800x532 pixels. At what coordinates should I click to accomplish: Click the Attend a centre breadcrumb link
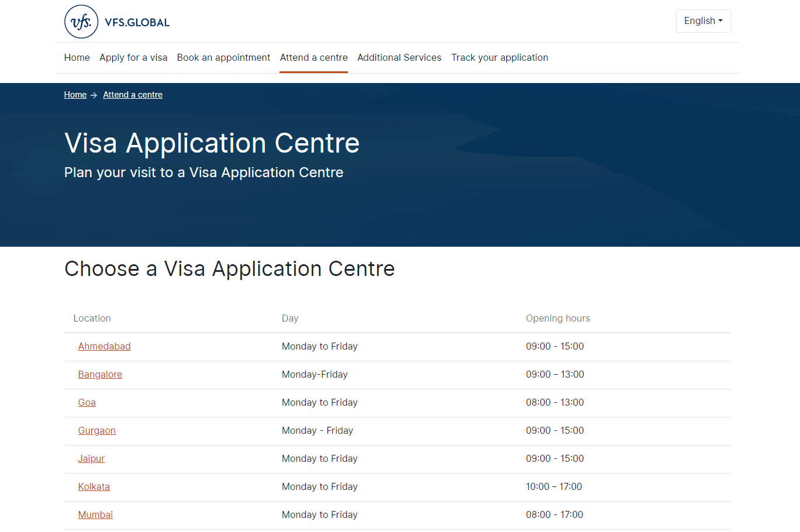[x=133, y=95]
